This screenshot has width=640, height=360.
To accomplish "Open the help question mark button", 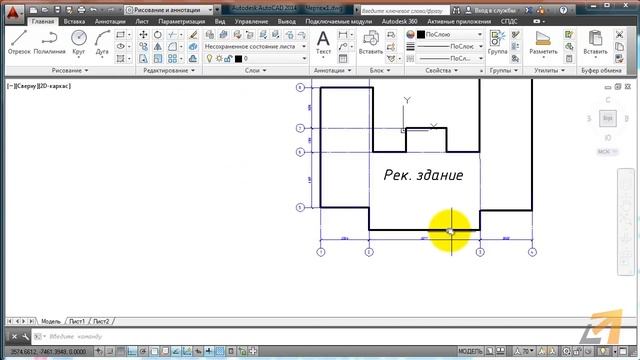I will (563, 10).
